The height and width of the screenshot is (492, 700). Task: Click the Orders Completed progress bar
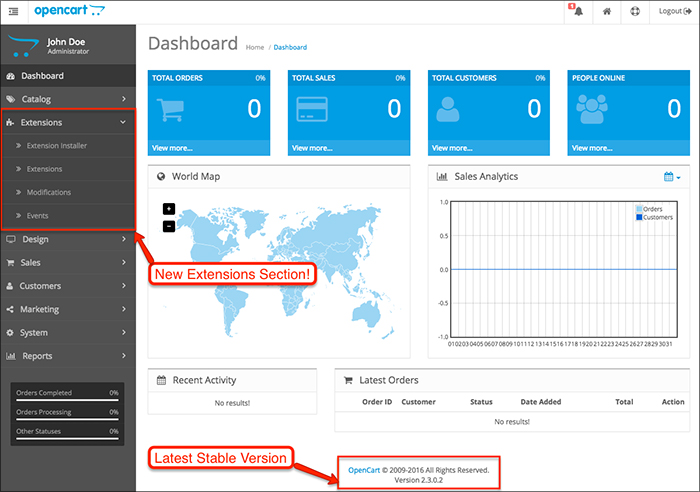[x=67, y=400]
